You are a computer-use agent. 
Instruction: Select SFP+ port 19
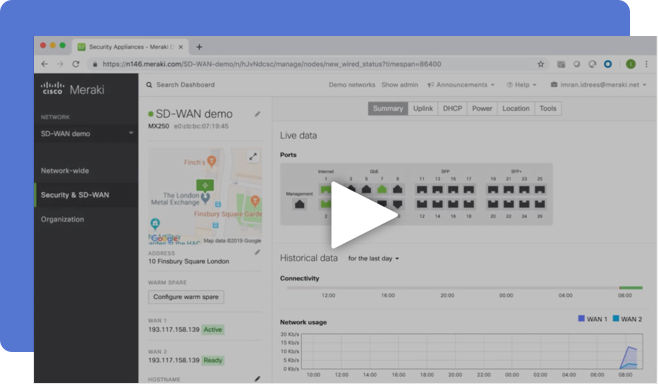click(x=493, y=190)
